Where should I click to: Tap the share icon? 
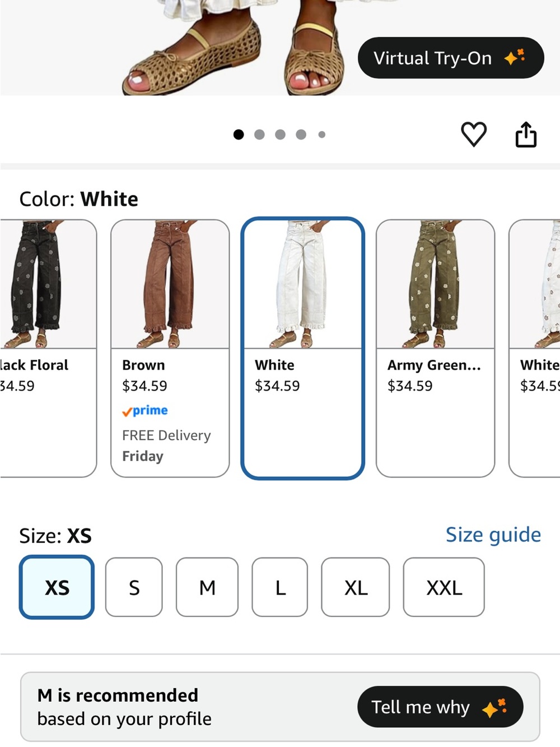pyautogui.click(x=526, y=134)
